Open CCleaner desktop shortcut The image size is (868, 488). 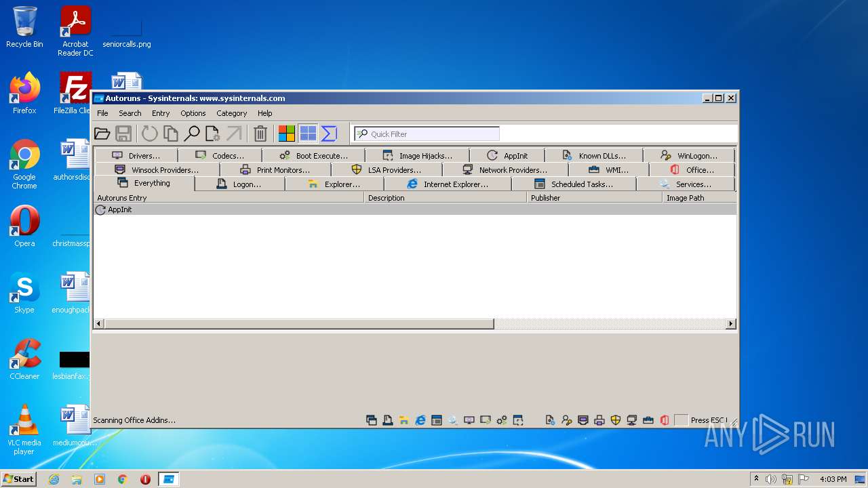[x=24, y=359]
